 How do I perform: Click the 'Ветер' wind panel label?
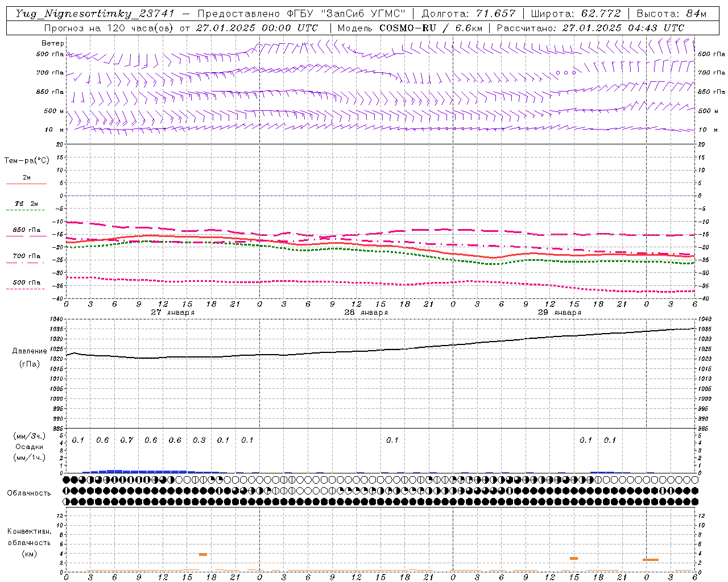53,43
